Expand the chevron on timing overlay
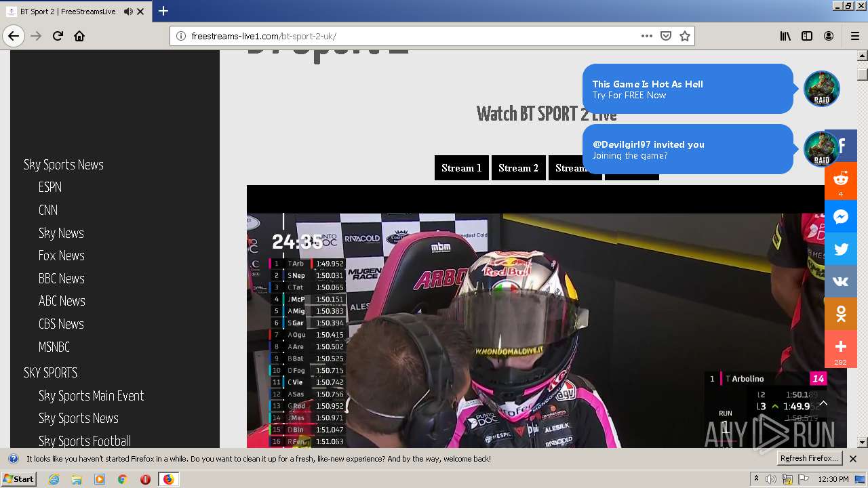Screen dimensions: 868x488 pos(823,403)
